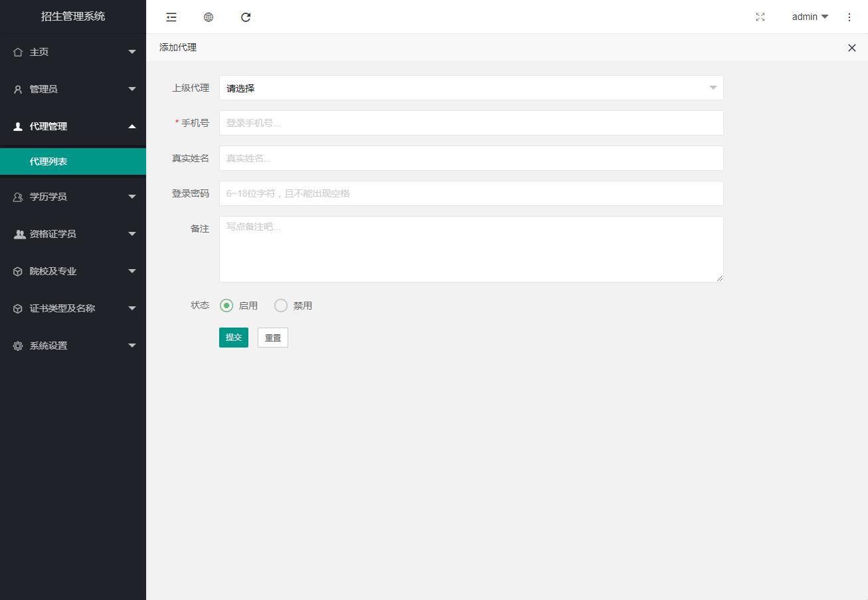The height and width of the screenshot is (600, 868).
Task: Open the admin user dropdown
Action: click(810, 17)
